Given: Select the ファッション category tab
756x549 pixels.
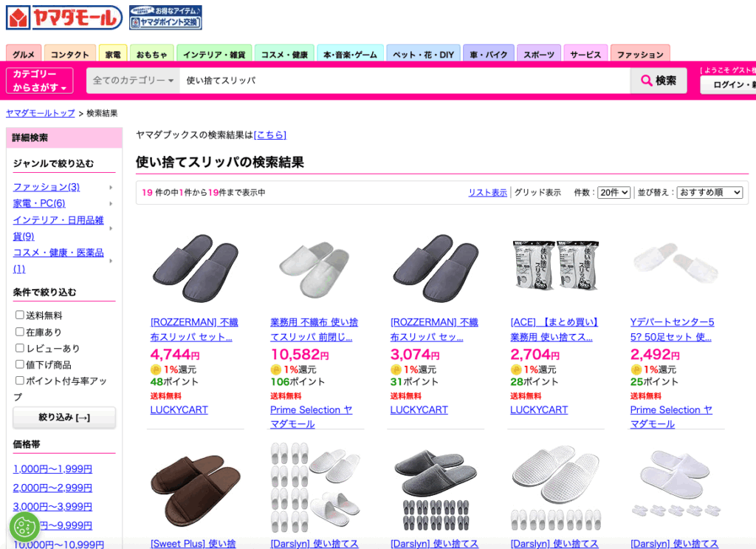Looking at the screenshot, I should pyautogui.click(x=640, y=53).
